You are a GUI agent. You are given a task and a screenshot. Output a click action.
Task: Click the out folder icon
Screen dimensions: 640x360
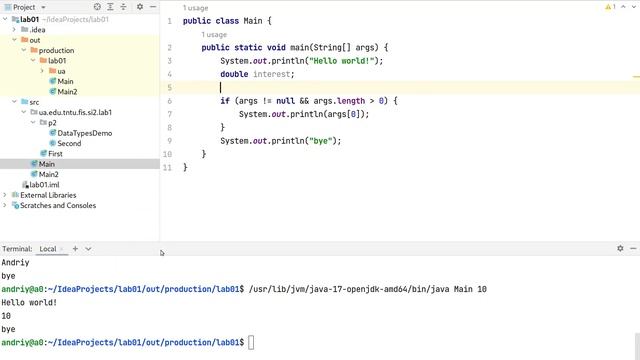tap(24, 40)
